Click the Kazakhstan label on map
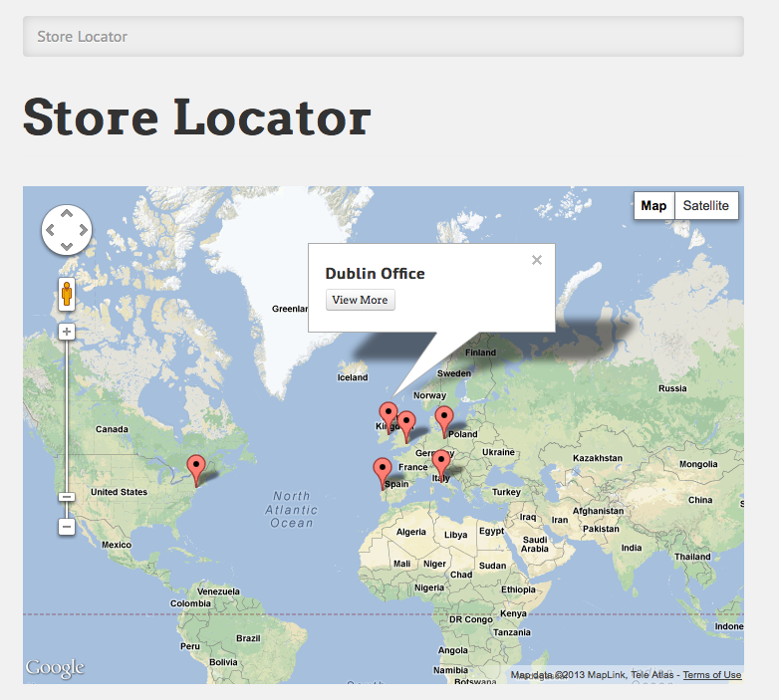Screen dimensions: 779x700 598,458
